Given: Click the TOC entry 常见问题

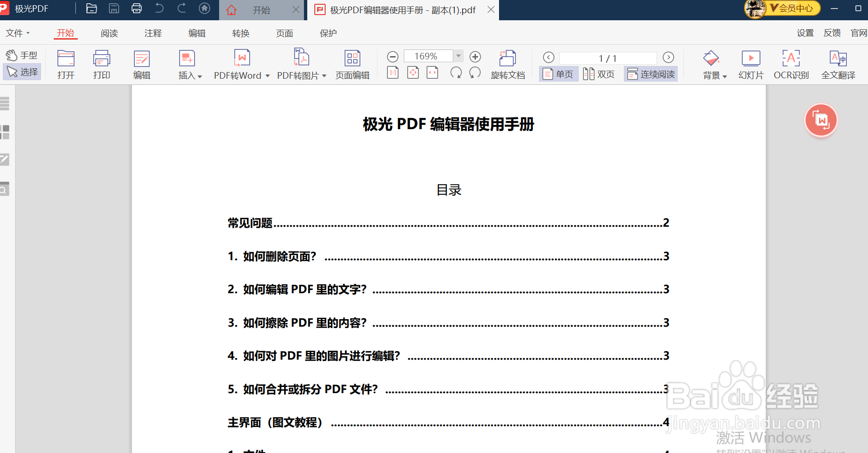Looking at the screenshot, I should tap(448, 223).
